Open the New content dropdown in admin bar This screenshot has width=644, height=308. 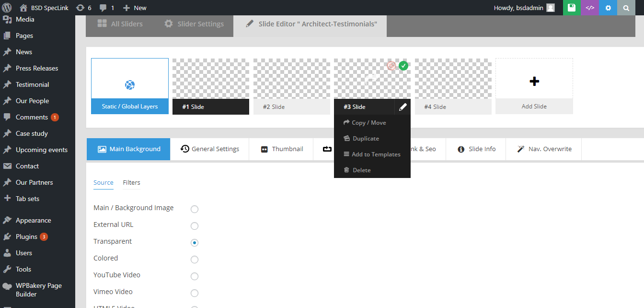(x=135, y=8)
